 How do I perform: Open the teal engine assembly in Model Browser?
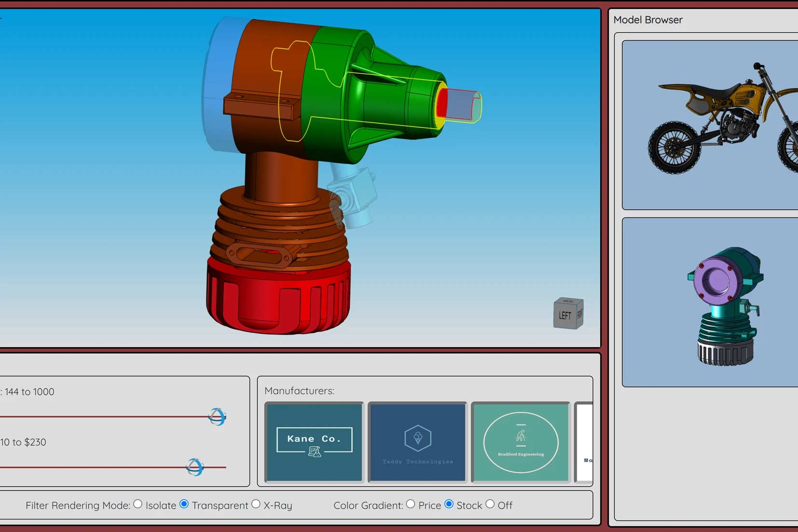pyautogui.click(x=724, y=304)
